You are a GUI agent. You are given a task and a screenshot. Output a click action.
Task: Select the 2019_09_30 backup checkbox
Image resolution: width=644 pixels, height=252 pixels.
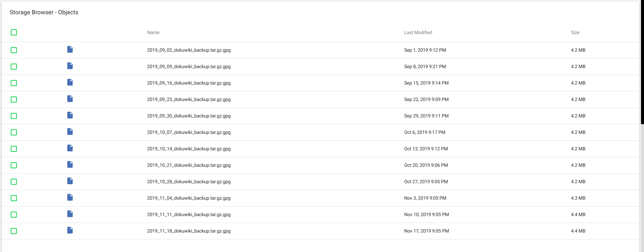[x=14, y=116]
